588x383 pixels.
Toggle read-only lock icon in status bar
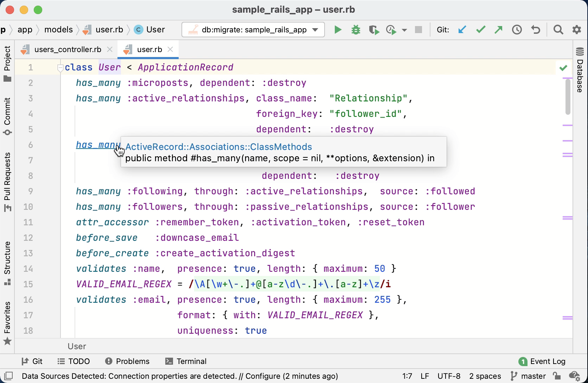(x=556, y=376)
